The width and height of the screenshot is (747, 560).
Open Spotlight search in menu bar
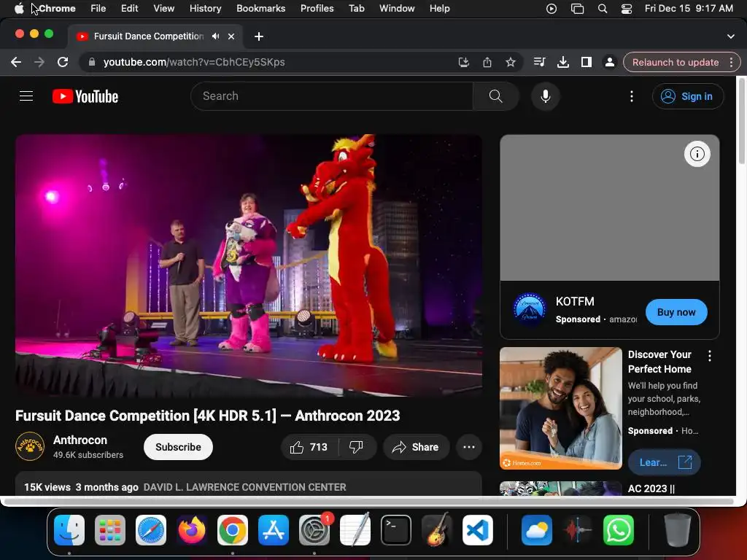tap(602, 9)
